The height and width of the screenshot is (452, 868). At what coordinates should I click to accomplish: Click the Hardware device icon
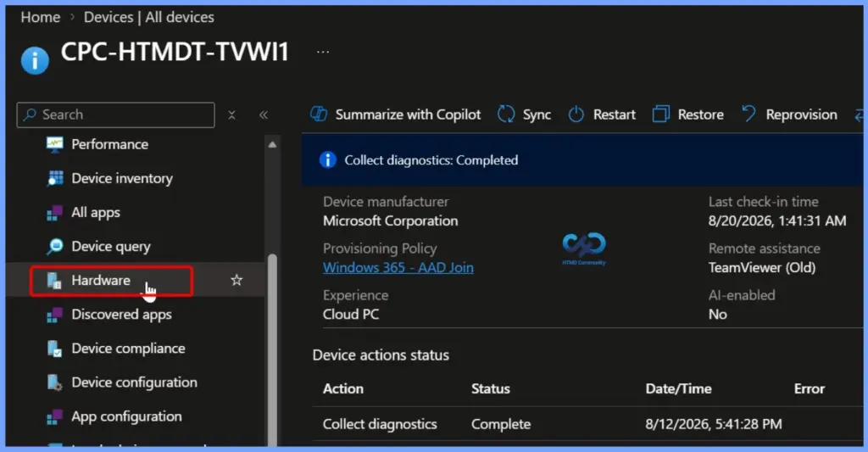click(x=54, y=281)
